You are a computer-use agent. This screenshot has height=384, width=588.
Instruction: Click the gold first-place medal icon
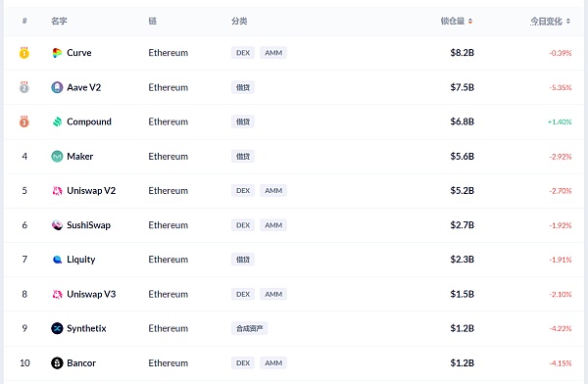click(24, 53)
